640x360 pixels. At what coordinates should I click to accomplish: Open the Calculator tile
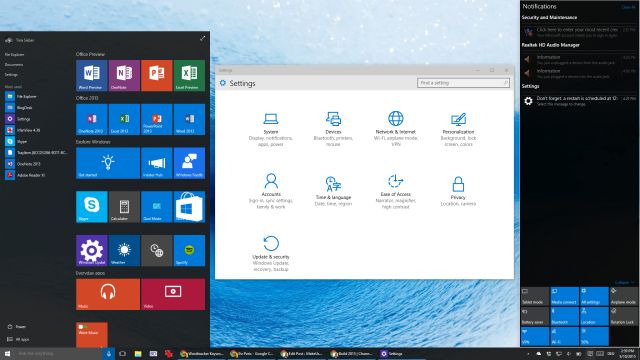tap(124, 207)
